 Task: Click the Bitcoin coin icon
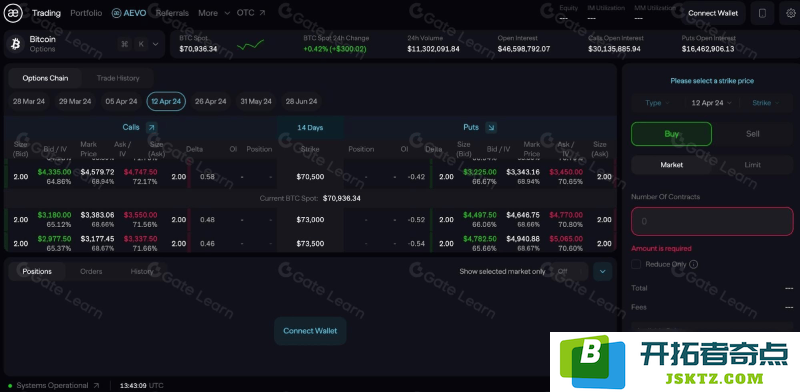(15, 44)
